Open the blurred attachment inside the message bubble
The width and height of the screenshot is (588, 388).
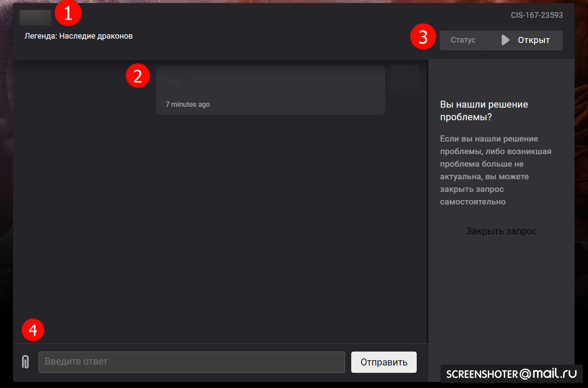coord(178,81)
